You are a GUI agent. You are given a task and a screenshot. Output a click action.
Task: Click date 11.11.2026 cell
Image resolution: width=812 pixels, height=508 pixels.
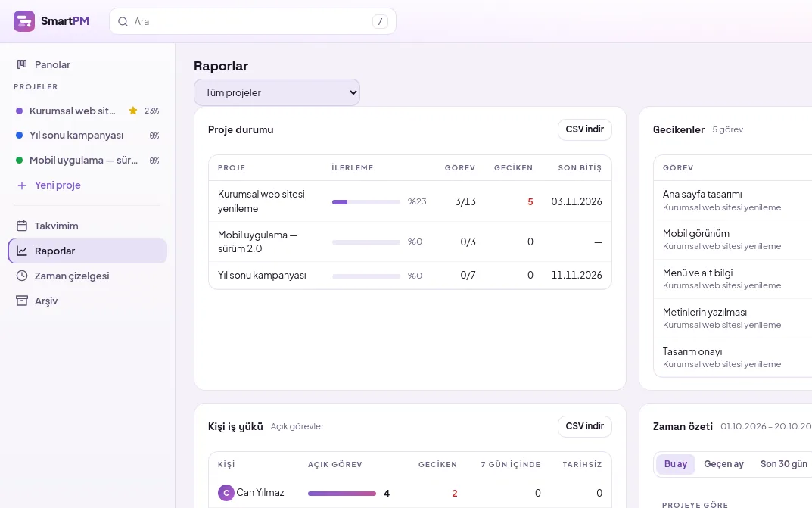pyautogui.click(x=577, y=275)
